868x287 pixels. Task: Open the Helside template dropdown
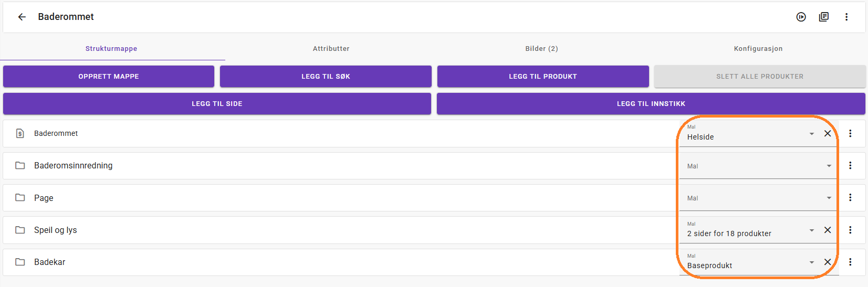point(811,134)
